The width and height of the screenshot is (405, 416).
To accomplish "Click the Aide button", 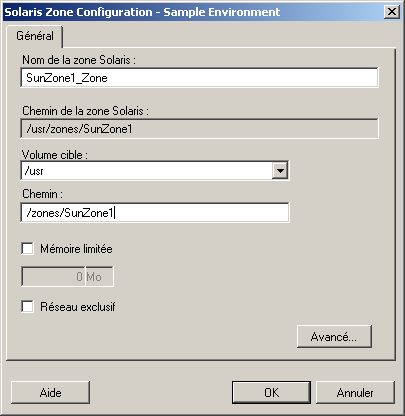I will coord(50,393).
